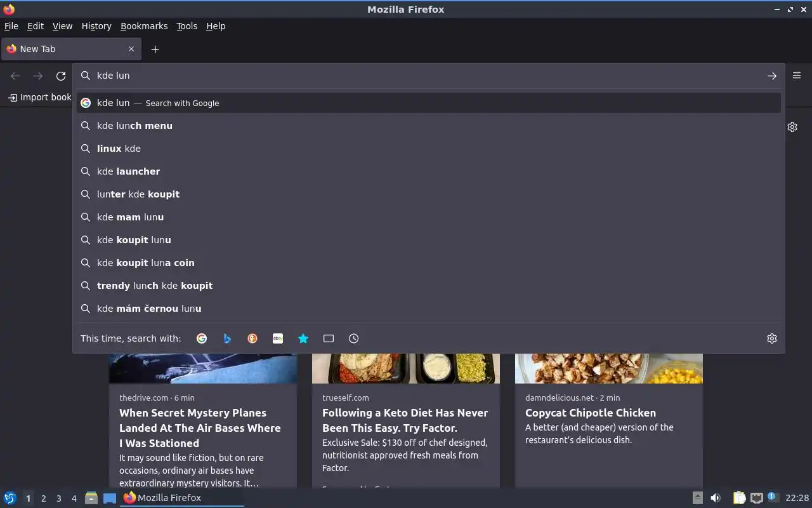Reload the current page
This screenshot has width=812, height=508.
pos(61,76)
